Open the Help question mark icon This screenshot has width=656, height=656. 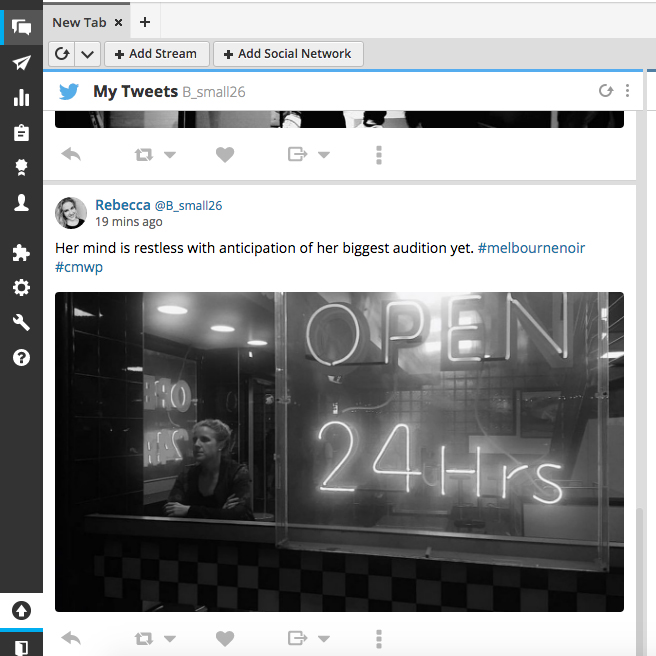pos(21,357)
